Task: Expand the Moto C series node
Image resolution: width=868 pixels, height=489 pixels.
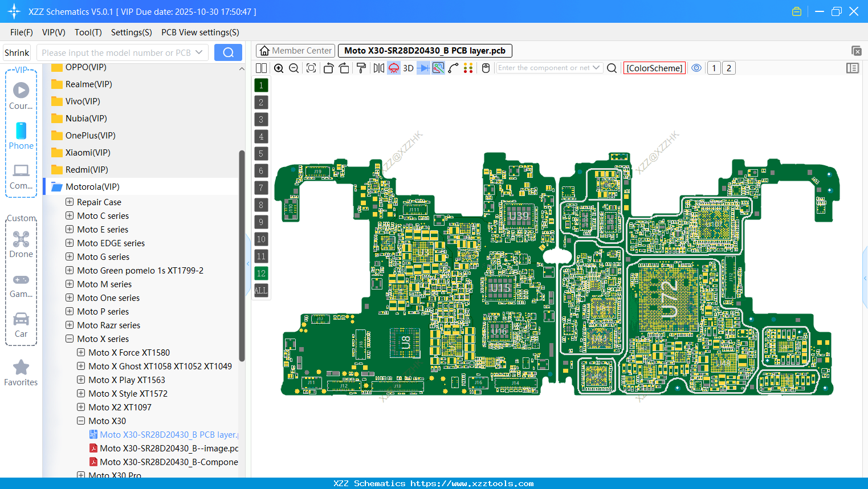Action: (x=70, y=215)
